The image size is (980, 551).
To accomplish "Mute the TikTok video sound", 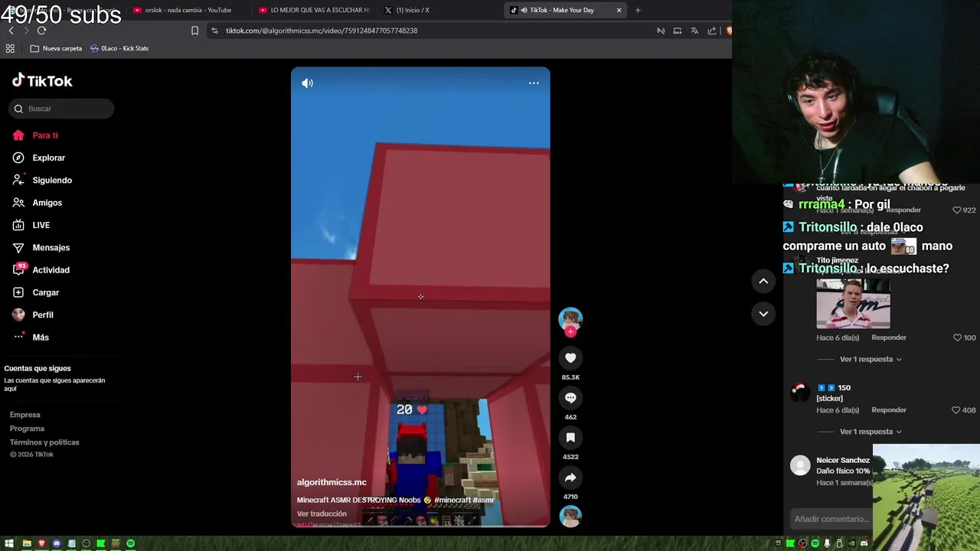I will pyautogui.click(x=308, y=83).
